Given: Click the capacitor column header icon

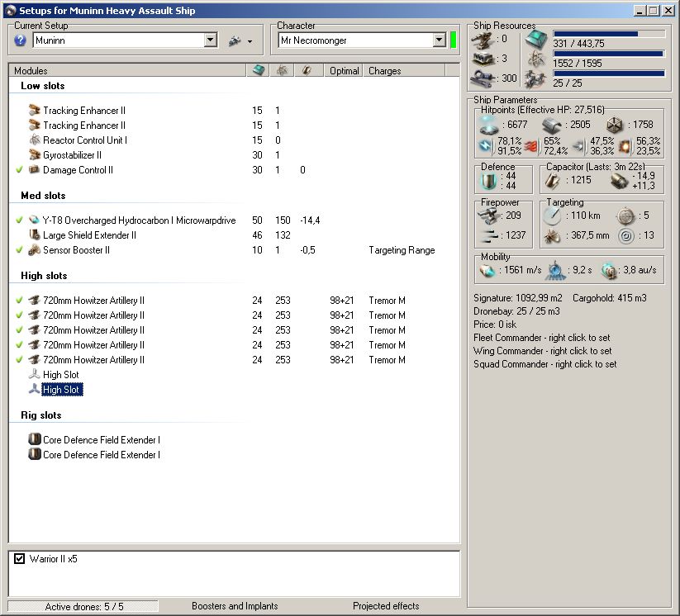Looking at the screenshot, I should (307, 70).
